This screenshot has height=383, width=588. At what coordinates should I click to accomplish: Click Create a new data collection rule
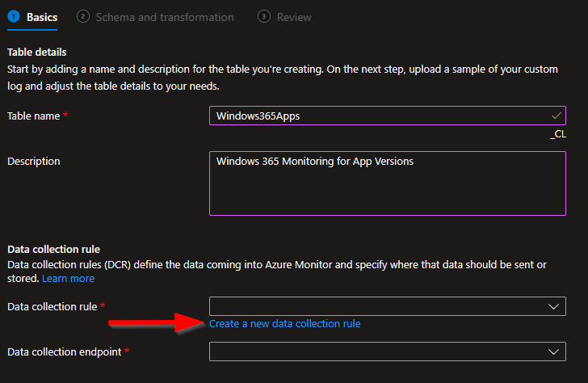[x=284, y=324]
